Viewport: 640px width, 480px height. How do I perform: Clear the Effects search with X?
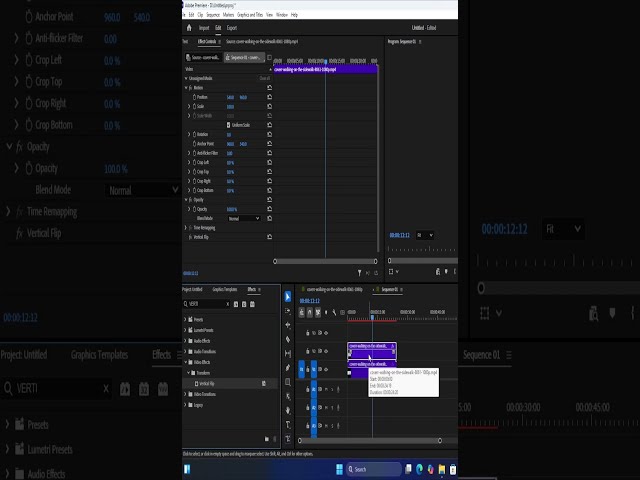click(228, 304)
